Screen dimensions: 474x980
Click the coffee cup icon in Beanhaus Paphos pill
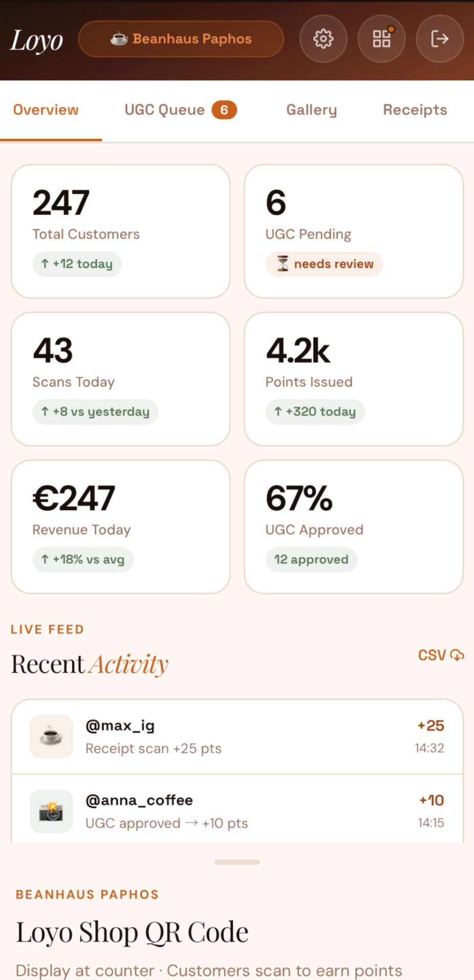pyautogui.click(x=118, y=38)
